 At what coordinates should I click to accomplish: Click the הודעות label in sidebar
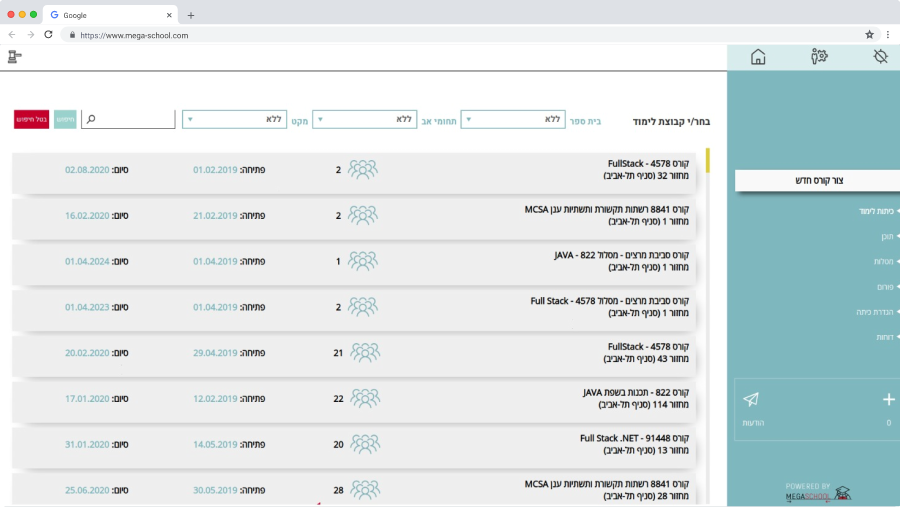pos(753,423)
